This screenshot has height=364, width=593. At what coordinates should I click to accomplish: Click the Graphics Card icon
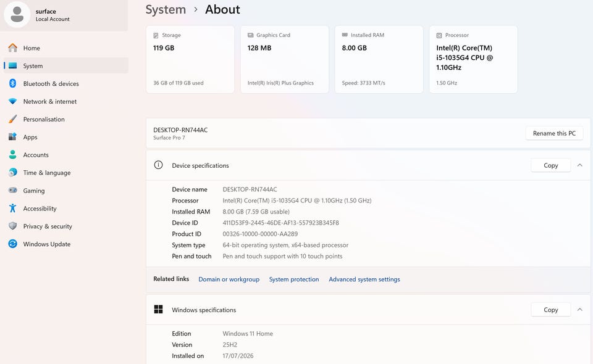pos(250,35)
